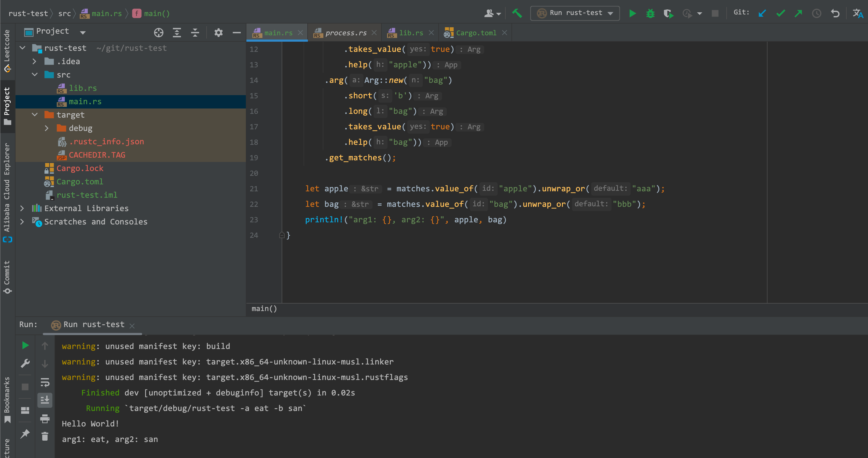Select lib.rs in project tree
This screenshot has width=868, height=458.
point(83,88)
